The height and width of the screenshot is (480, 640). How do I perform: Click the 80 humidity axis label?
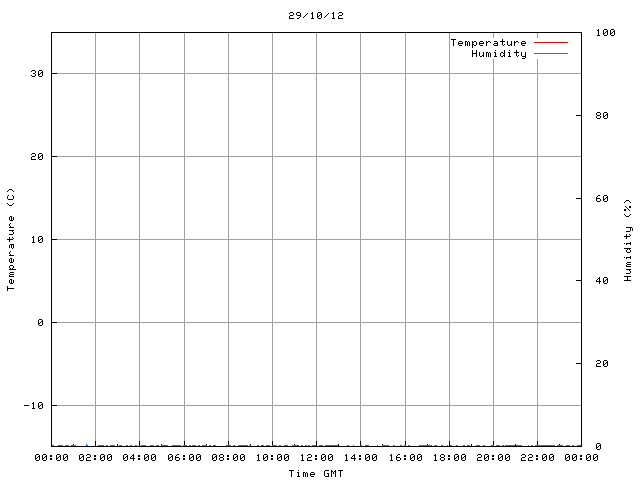(x=602, y=116)
